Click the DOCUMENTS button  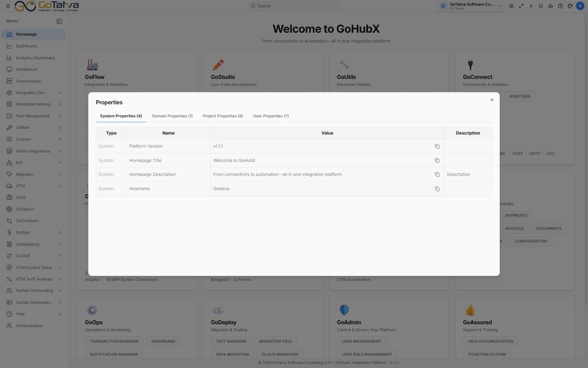click(549, 229)
